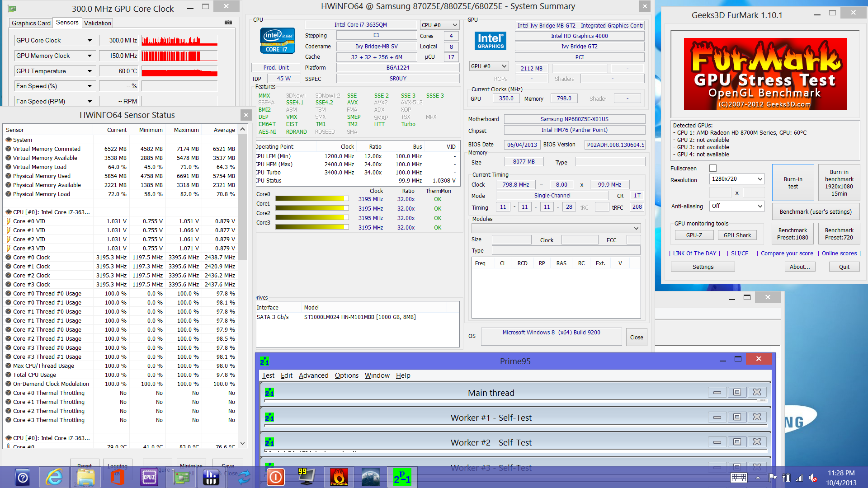Open the network signal tray icon
Screen dimensions: 868x488
tap(800, 478)
